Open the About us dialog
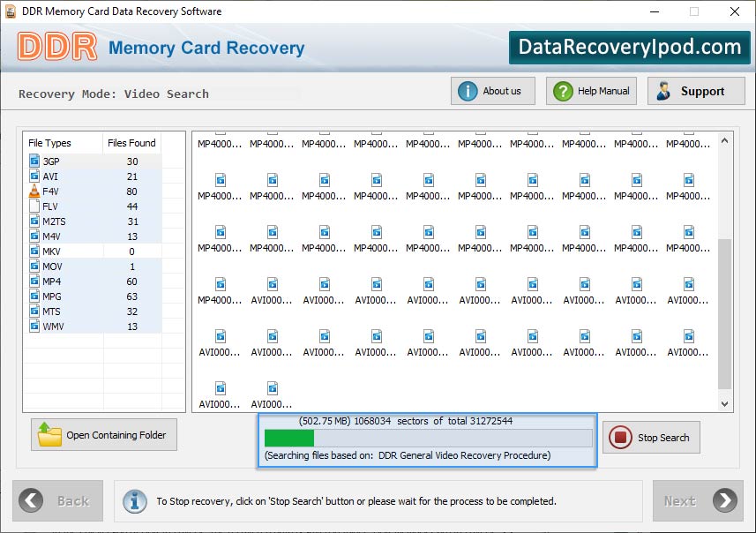The image size is (756, 533). [493, 91]
